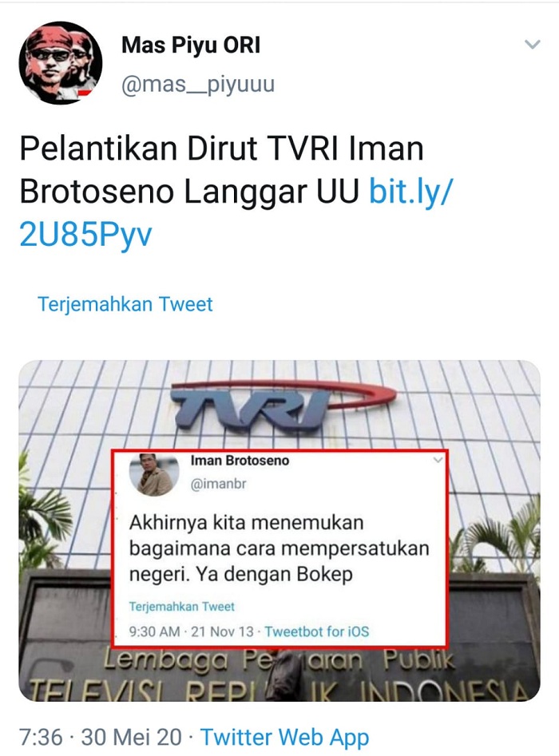Click Lembaga Penyiaran Publik sign in image
This screenshot has height=756, width=559.
coord(279,660)
